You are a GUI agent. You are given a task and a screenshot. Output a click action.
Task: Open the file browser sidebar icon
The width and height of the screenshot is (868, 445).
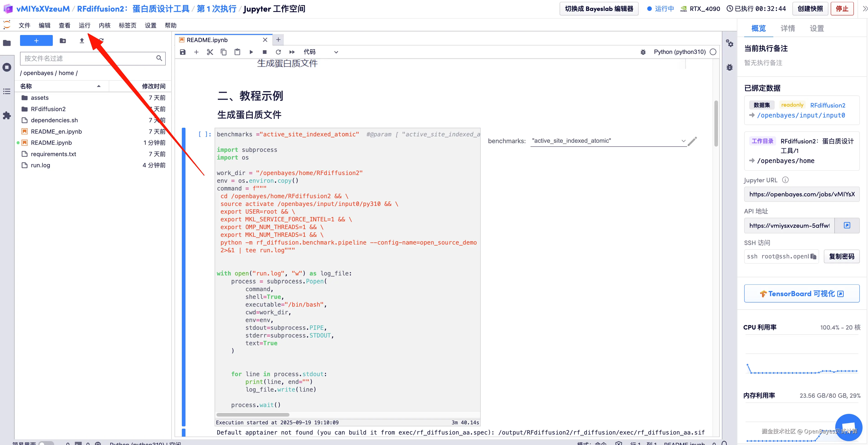(x=7, y=43)
